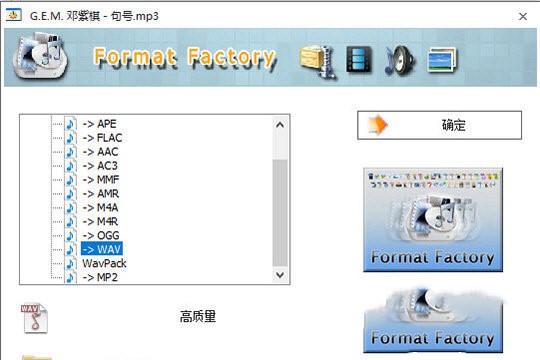540x360 pixels.
Task: Click the music note icon beside APE
Action: click(71, 124)
